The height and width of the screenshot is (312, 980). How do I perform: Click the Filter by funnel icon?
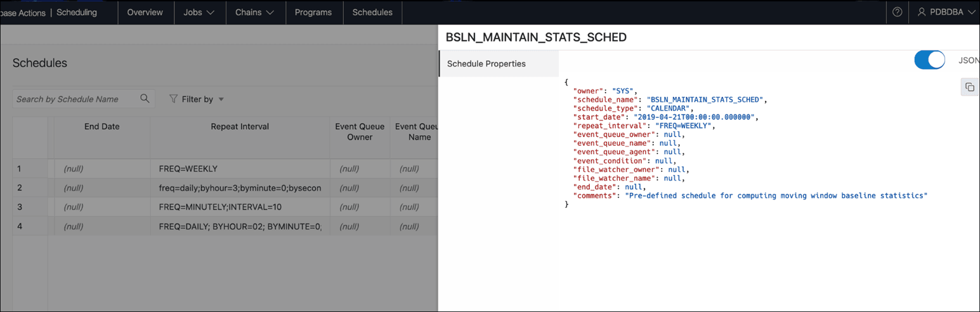point(173,99)
